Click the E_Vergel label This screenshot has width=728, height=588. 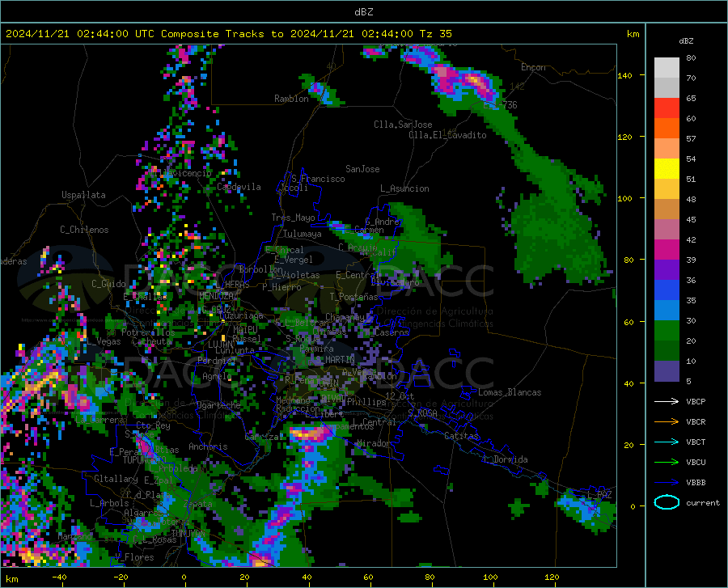pos(294,260)
